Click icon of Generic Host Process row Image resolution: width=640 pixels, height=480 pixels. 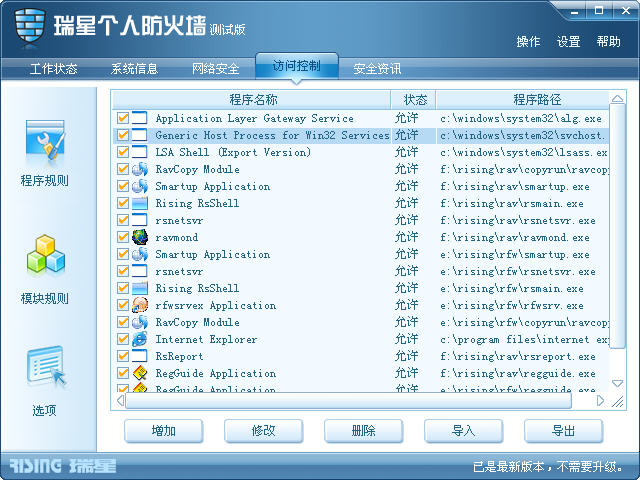pos(140,135)
